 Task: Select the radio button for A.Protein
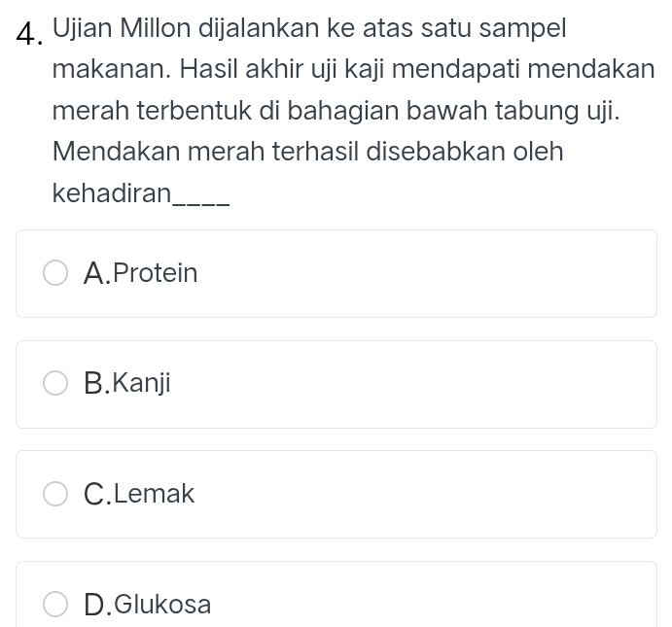[x=55, y=274]
